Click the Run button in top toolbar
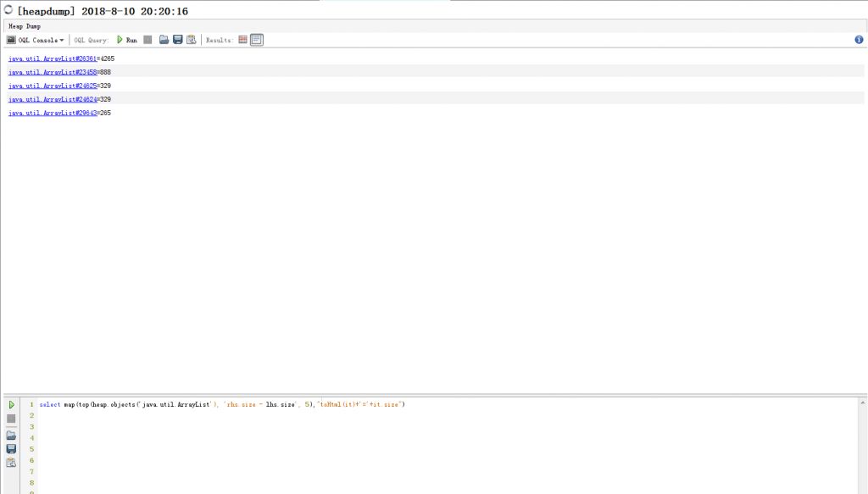868x494 pixels. click(126, 40)
